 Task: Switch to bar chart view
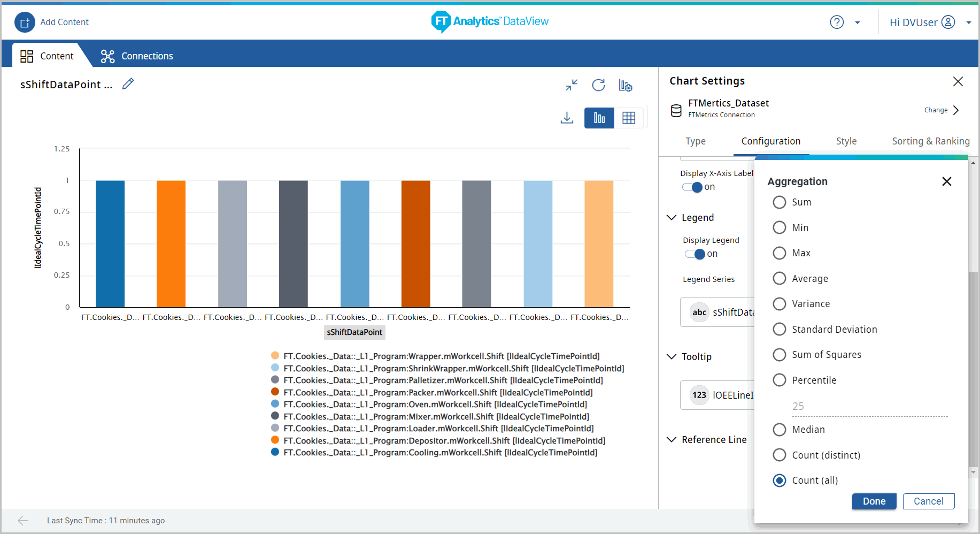[x=599, y=118]
